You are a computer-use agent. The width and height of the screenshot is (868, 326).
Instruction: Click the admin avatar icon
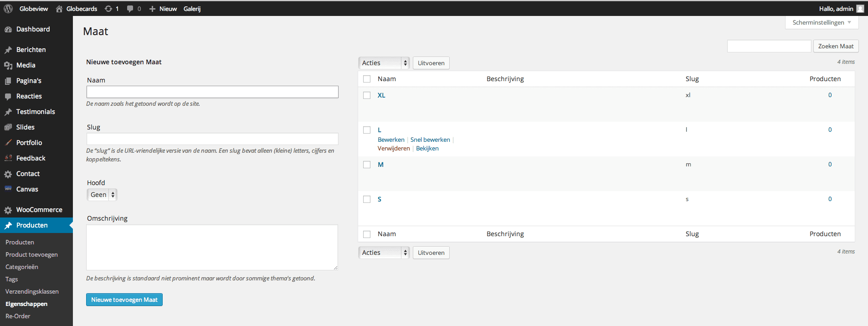tap(860, 9)
